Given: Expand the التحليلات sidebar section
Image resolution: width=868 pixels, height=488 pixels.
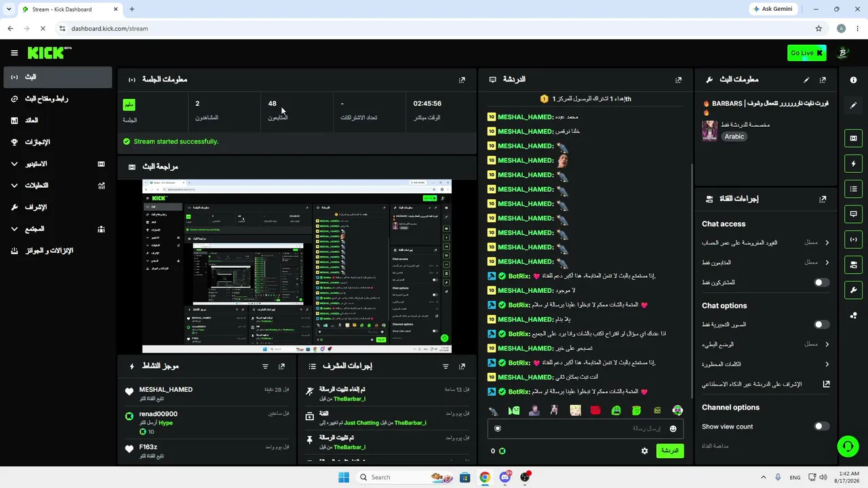Looking at the screenshot, I should pos(58,186).
